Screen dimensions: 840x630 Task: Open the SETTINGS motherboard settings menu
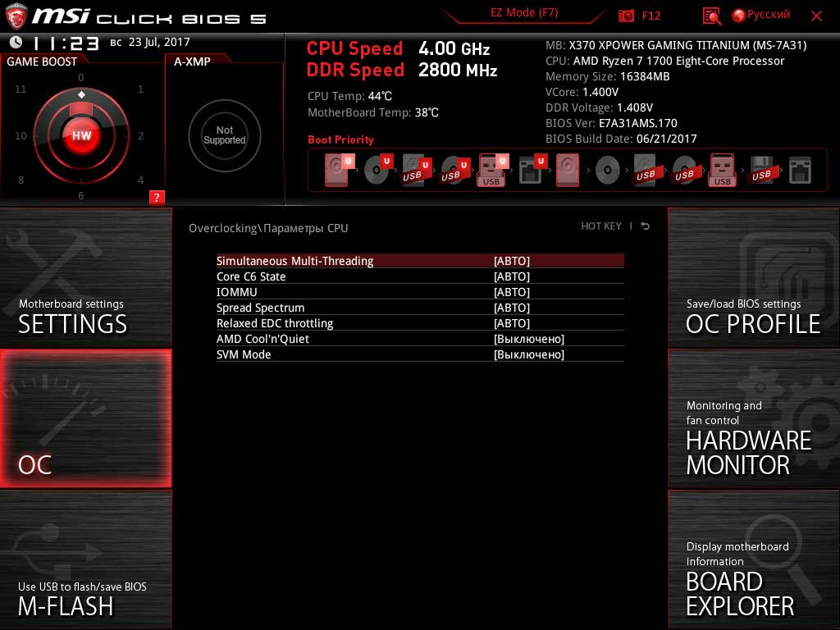pos(85,277)
